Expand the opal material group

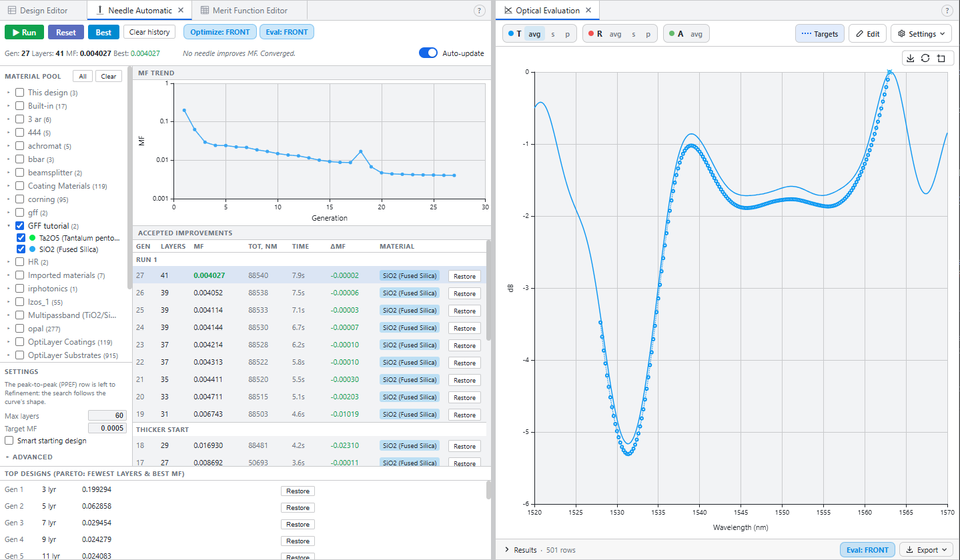[x=9, y=329]
